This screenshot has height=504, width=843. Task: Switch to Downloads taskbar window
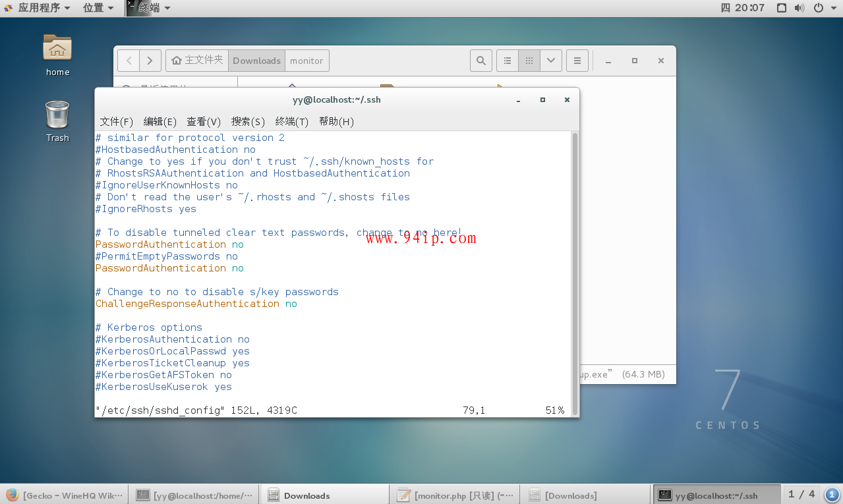coord(325,495)
